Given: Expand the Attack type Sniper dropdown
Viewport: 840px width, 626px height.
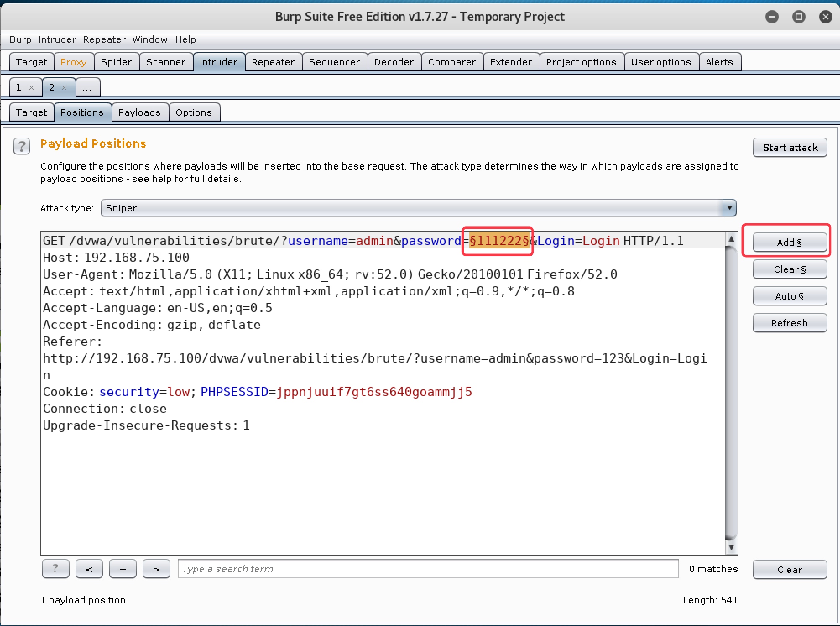Looking at the screenshot, I should click(729, 208).
